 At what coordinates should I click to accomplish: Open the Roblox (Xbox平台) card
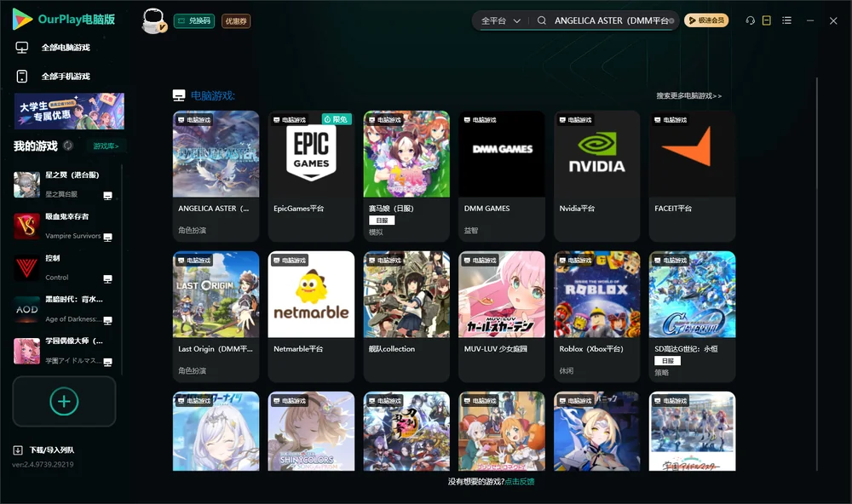point(597,317)
